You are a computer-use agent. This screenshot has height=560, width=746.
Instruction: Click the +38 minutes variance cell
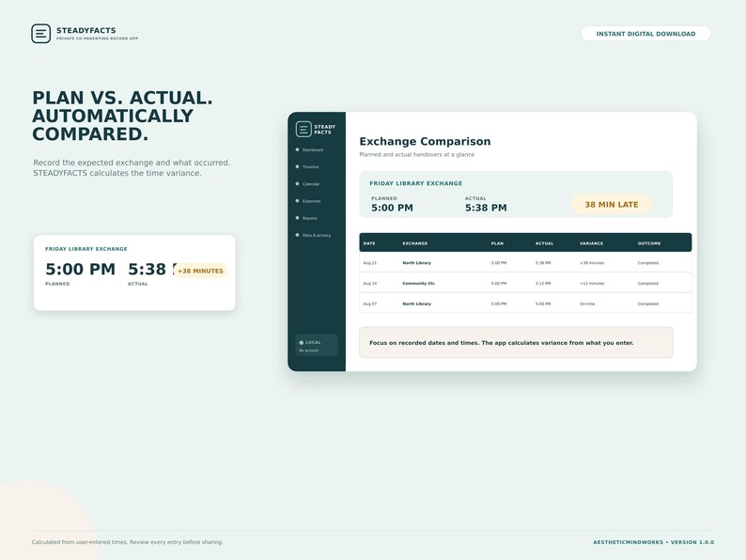[592, 263]
